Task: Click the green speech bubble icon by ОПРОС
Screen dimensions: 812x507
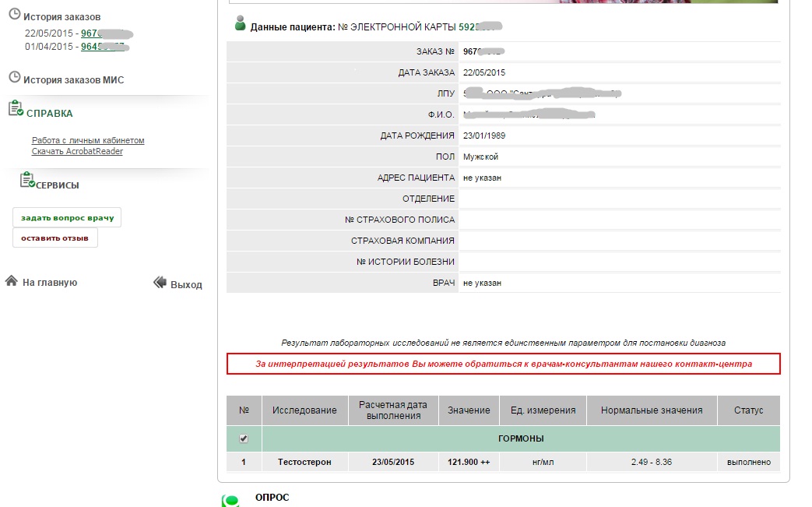Action: tap(230, 501)
